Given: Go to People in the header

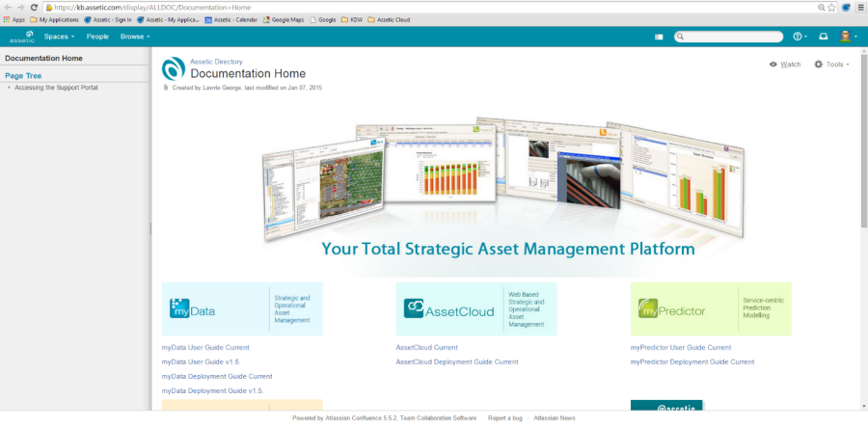Looking at the screenshot, I should [x=97, y=37].
